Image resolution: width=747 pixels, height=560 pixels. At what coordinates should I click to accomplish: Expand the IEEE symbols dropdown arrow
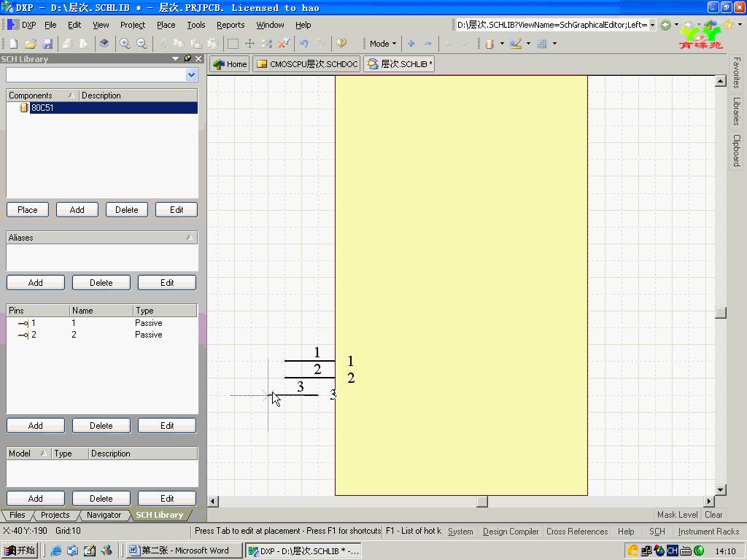pyautogui.click(x=502, y=44)
